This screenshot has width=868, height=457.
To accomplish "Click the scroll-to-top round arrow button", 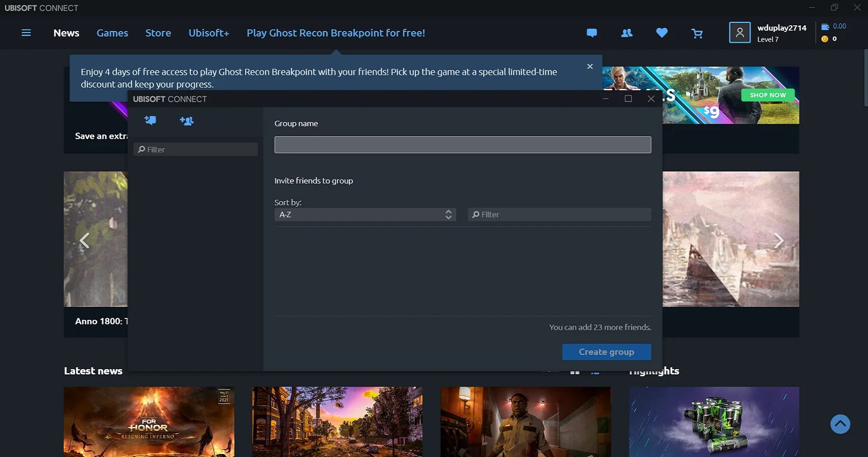I will click(840, 424).
